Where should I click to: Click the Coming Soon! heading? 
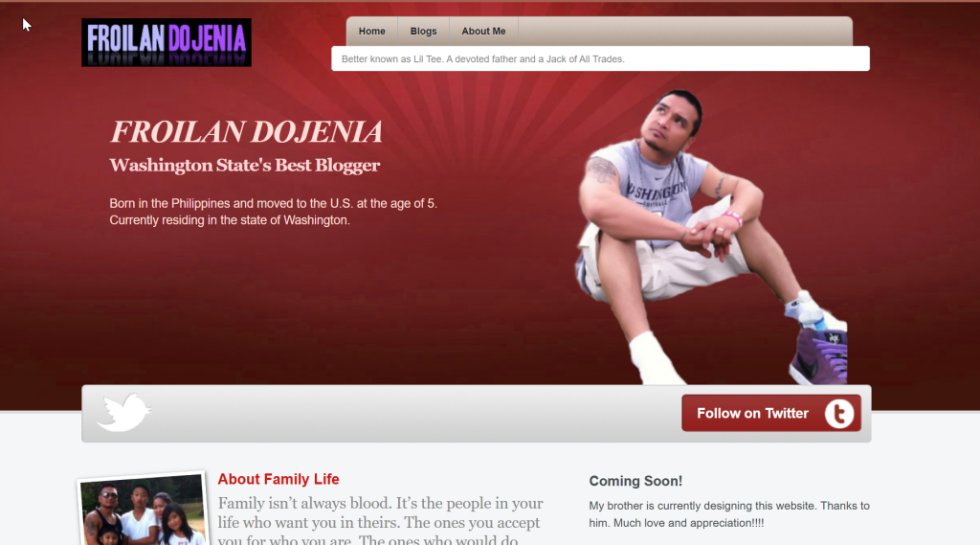tap(635, 481)
